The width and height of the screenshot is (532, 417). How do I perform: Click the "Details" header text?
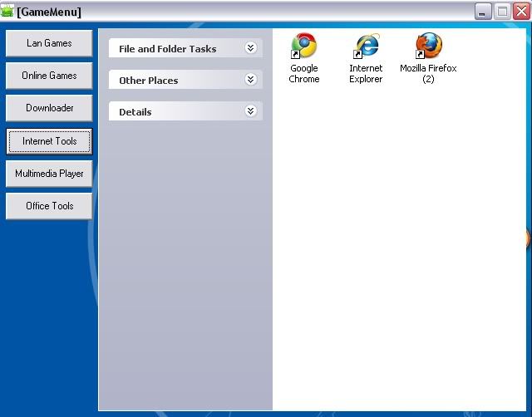135,112
